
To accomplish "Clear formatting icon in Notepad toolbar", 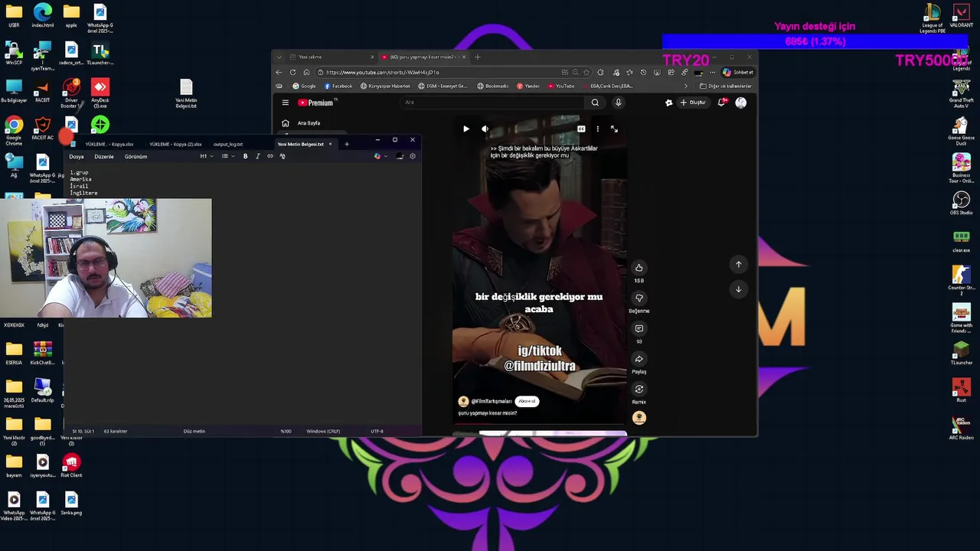I will 283,157.
